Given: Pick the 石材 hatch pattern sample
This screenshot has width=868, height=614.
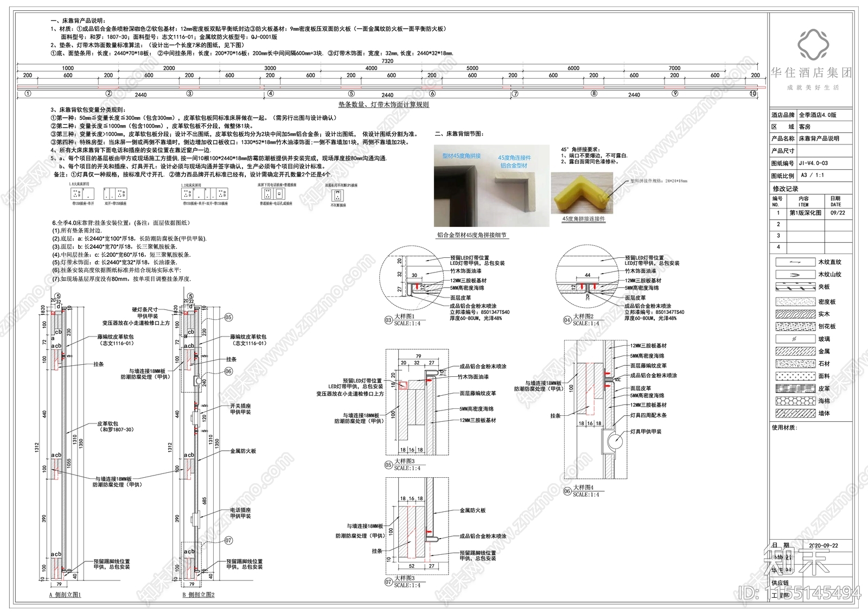Looking at the screenshot, I should [x=795, y=364].
